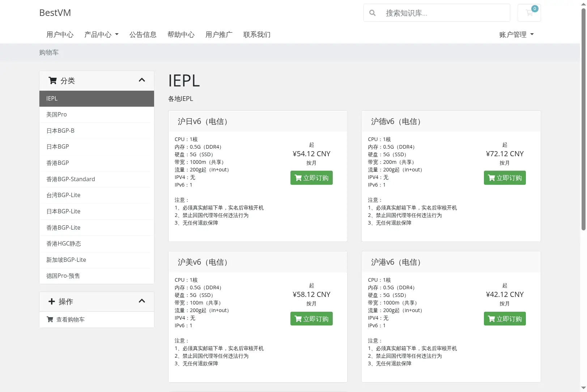
Task: Collapse the 分类 panel chevron
Action: click(142, 80)
